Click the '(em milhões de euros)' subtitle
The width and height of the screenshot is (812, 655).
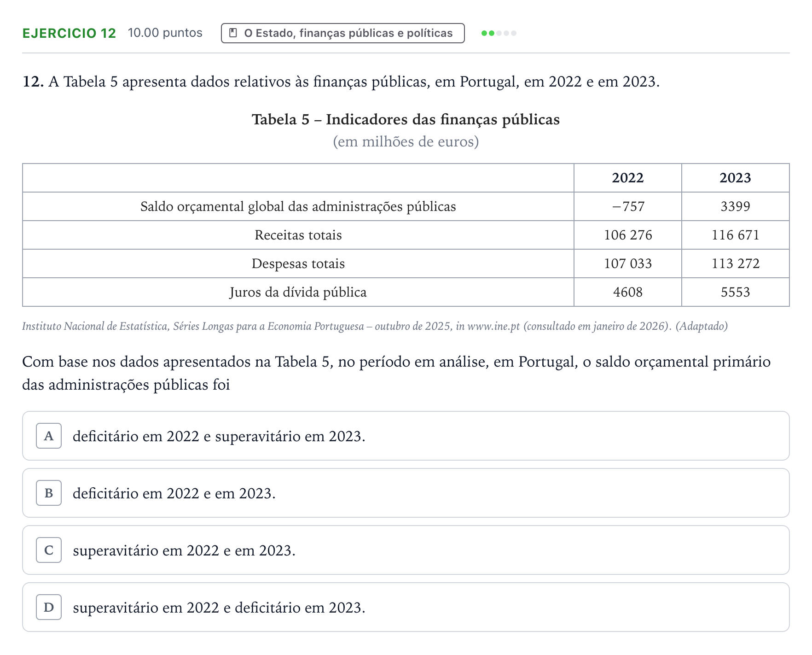pos(406,141)
